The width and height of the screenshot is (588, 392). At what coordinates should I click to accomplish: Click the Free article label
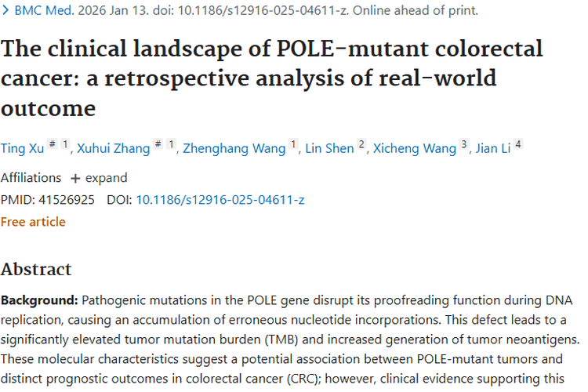[x=33, y=222]
